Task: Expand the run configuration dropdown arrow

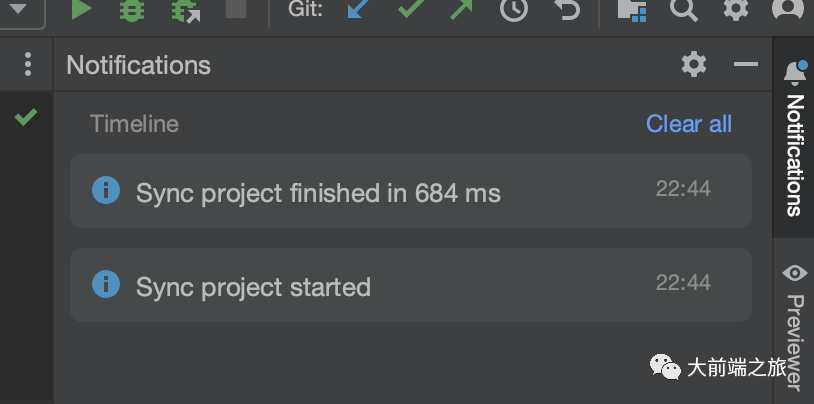Action: pos(18,9)
